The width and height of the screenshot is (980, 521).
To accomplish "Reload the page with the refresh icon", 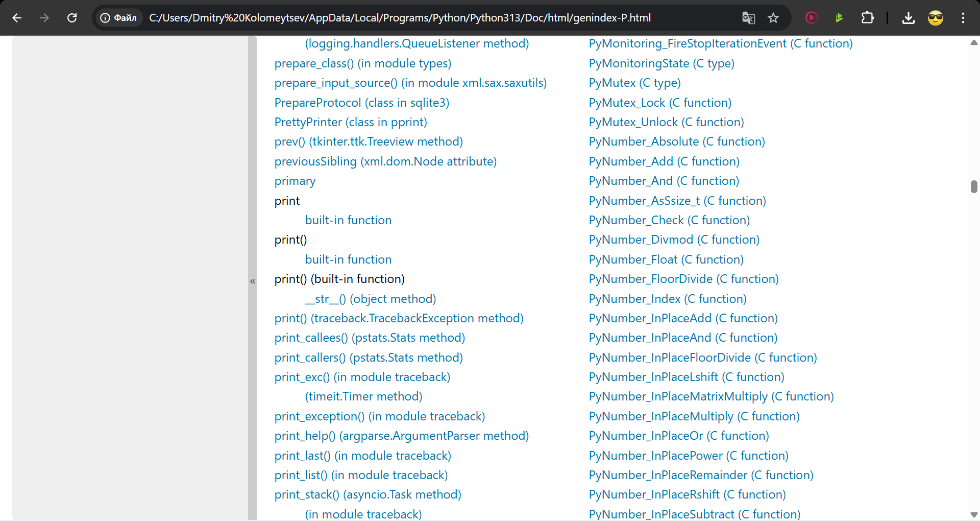I will [x=72, y=18].
